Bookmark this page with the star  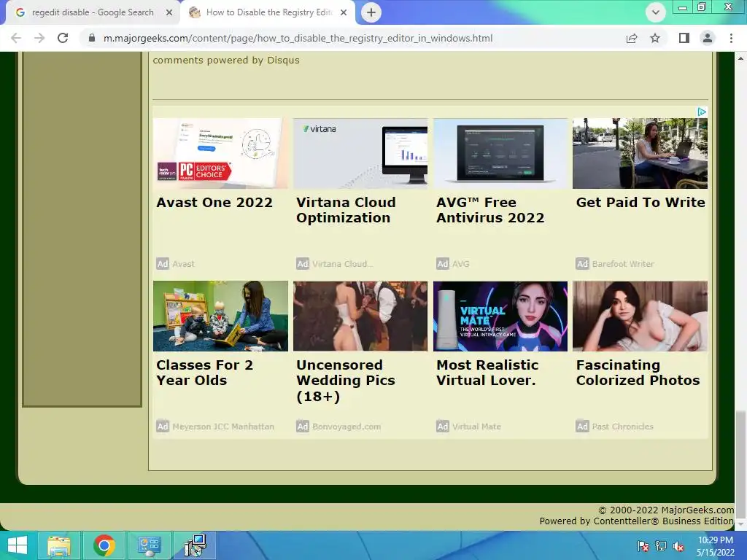655,38
